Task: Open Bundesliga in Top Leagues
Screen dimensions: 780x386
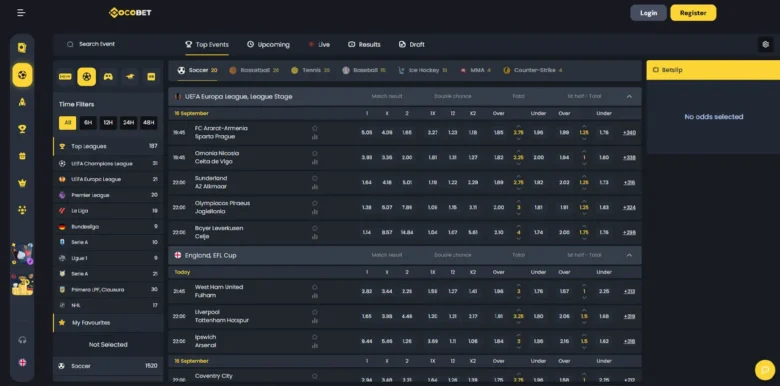Action: click(108, 226)
